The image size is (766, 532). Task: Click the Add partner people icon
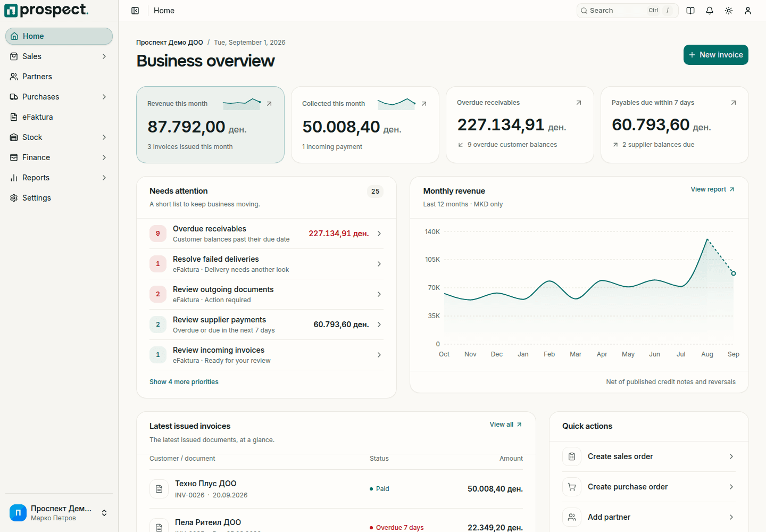[x=572, y=517]
